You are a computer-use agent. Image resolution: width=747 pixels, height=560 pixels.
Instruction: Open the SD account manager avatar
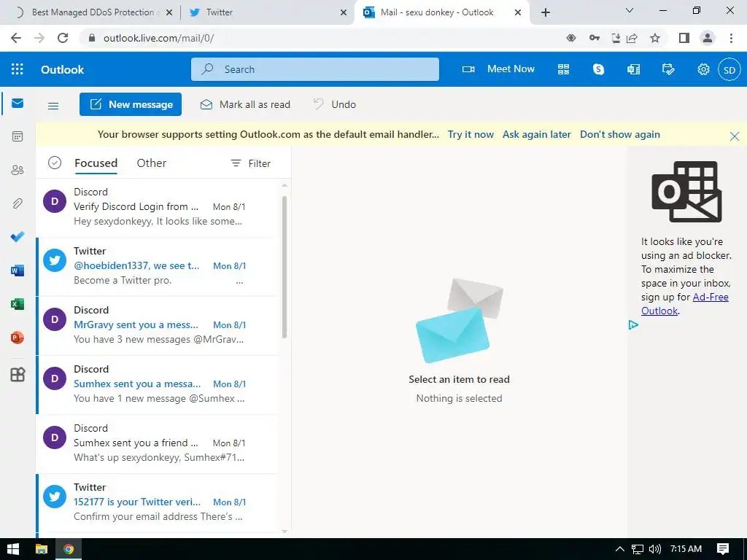729,70
